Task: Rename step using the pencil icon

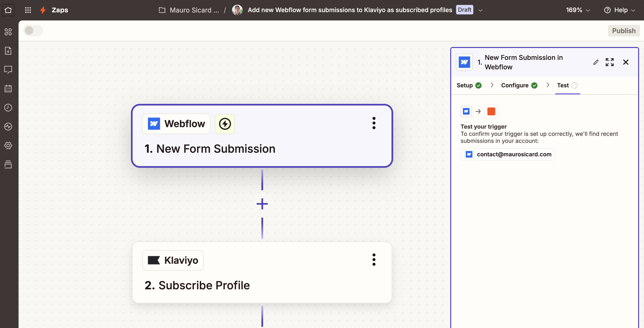Action: (x=596, y=62)
